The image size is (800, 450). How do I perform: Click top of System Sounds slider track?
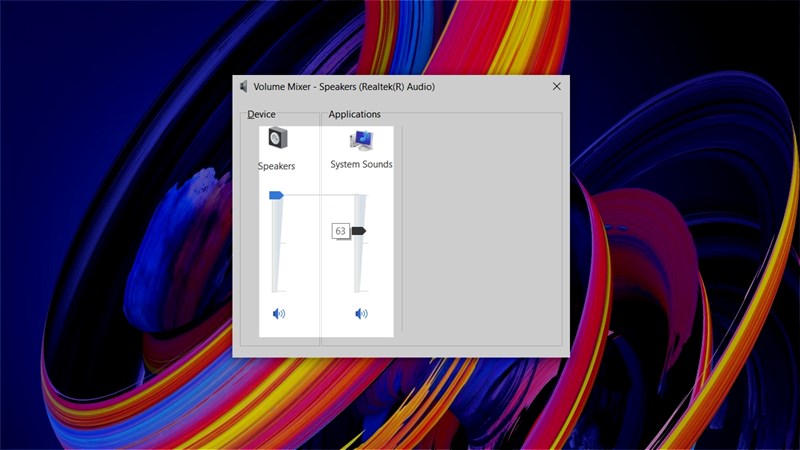click(x=361, y=199)
